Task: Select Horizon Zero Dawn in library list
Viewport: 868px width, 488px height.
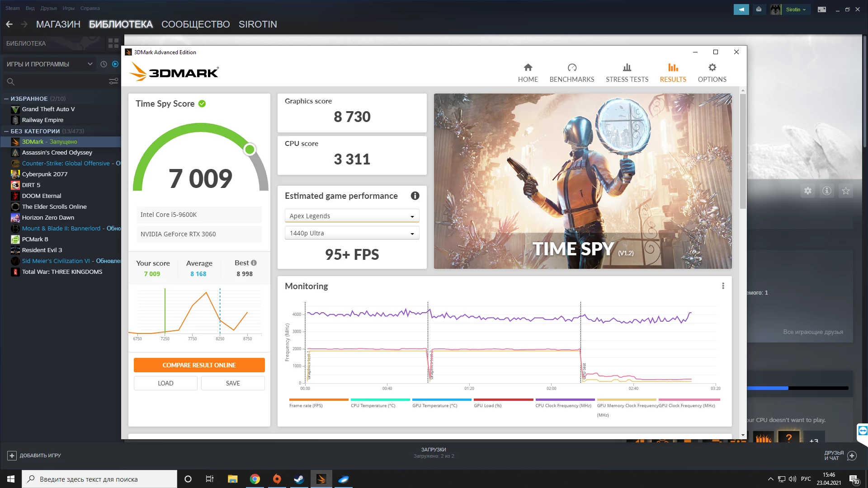Action: 48,217
